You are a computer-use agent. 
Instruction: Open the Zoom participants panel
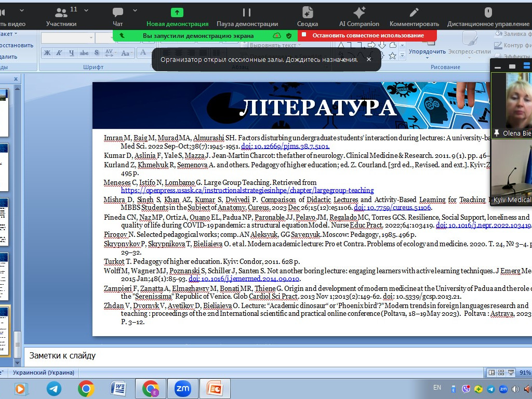click(61, 17)
